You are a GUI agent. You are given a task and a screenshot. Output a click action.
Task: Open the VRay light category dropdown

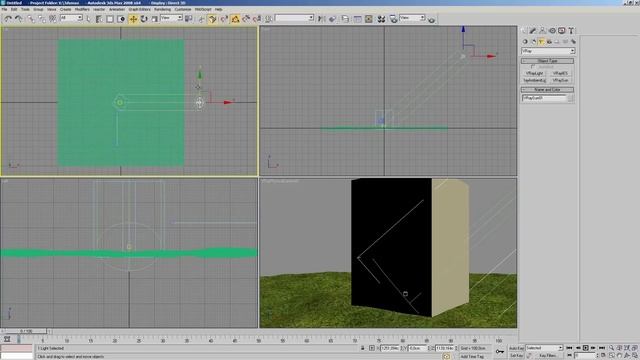548,51
